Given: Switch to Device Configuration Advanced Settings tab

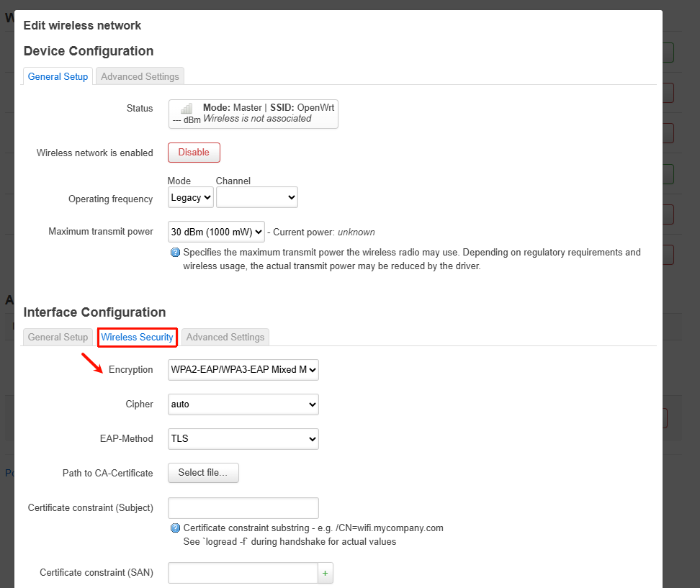Looking at the screenshot, I should point(140,76).
